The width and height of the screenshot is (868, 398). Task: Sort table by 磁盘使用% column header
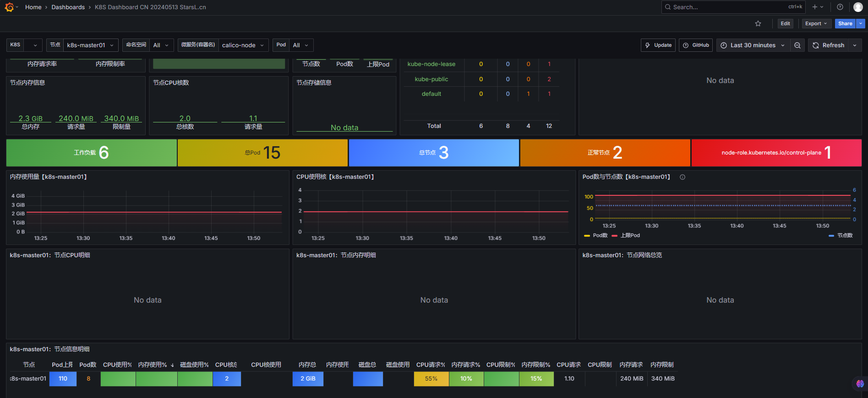194,365
